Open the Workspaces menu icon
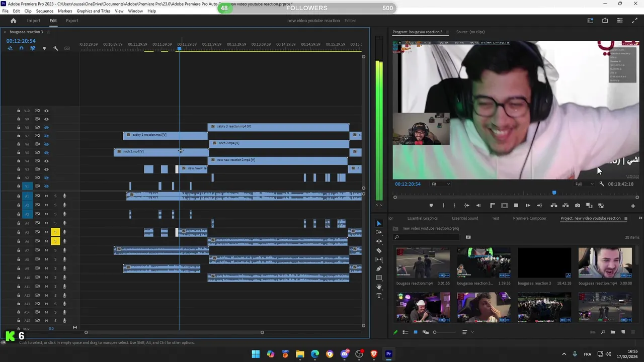 [591, 21]
